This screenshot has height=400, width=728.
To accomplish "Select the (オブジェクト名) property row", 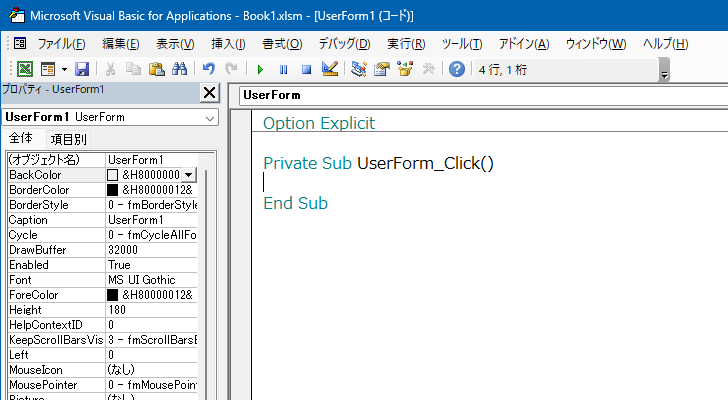I will click(103, 160).
